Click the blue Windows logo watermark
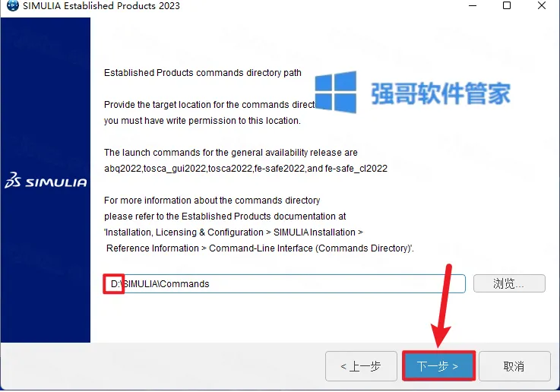The width and height of the screenshot is (560, 392). (x=336, y=92)
